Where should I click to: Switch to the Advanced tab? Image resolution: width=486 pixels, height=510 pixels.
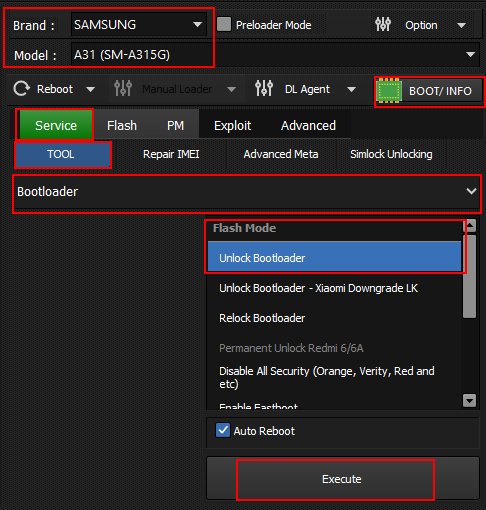coord(308,126)
